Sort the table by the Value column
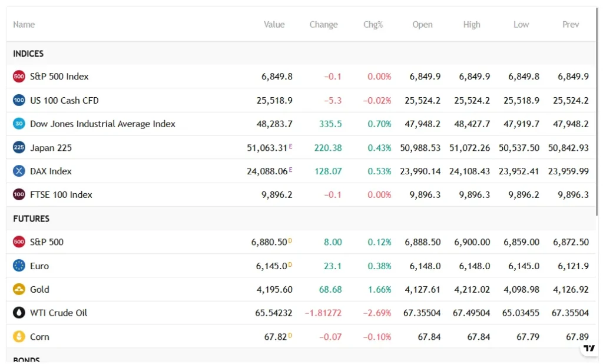603x364 pixels. click(x=274, y=24)
